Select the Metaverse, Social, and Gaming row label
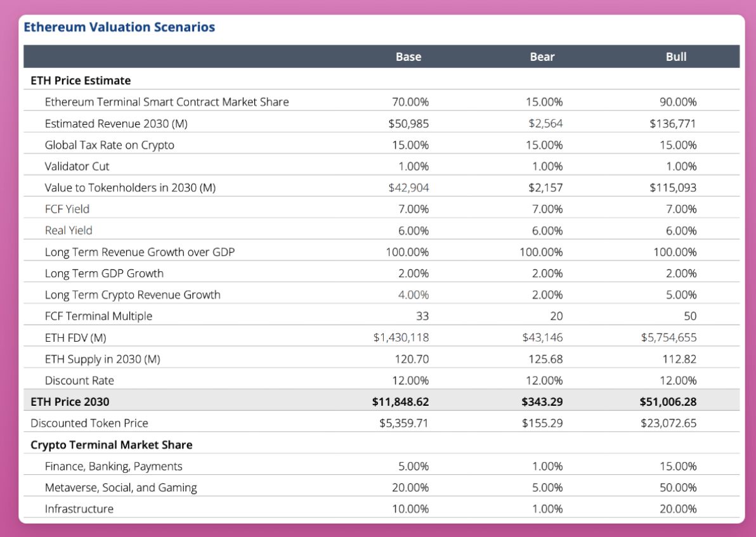The image size is (756, 537). click(121, 488)
